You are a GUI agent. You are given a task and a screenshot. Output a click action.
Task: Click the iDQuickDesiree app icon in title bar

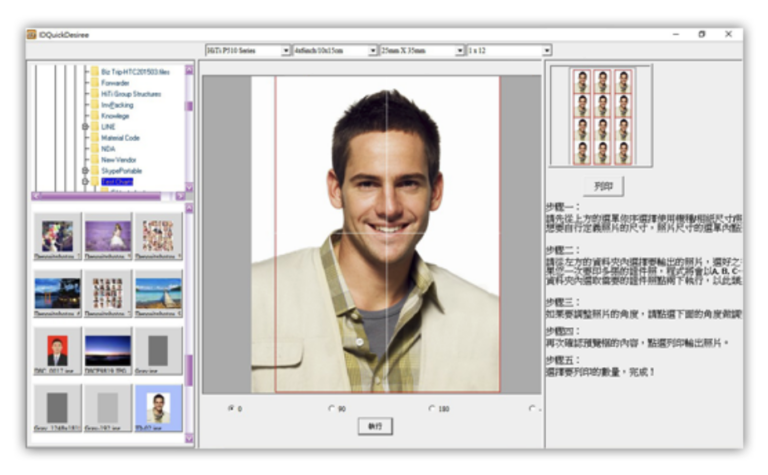(32, 34)
